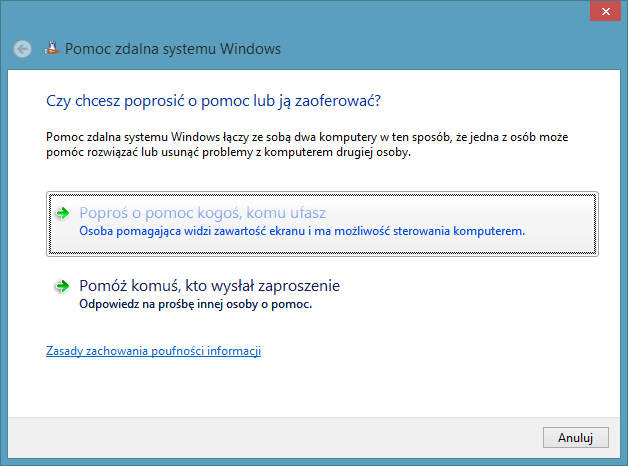
Task: Click the back arrow button
Action: 23,48
